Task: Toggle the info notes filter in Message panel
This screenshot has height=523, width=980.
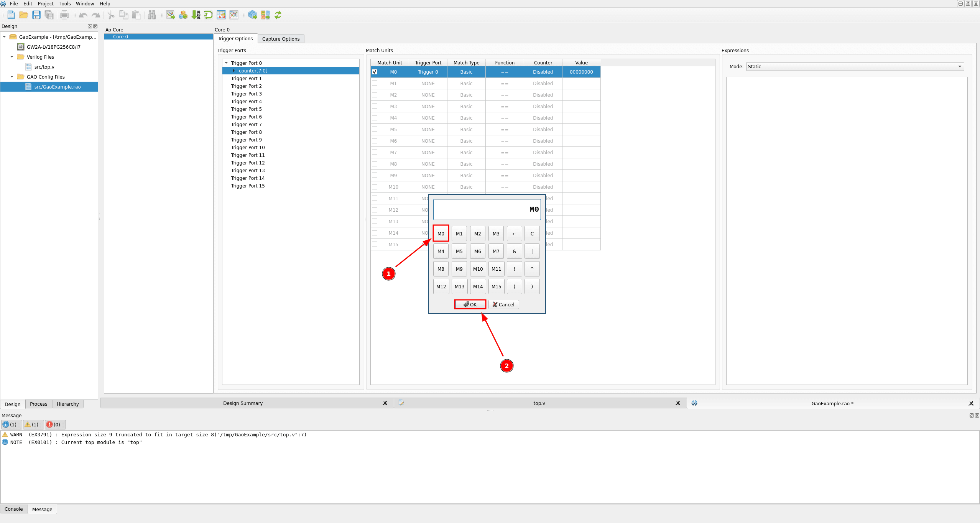Action: (x=11, y=424)
